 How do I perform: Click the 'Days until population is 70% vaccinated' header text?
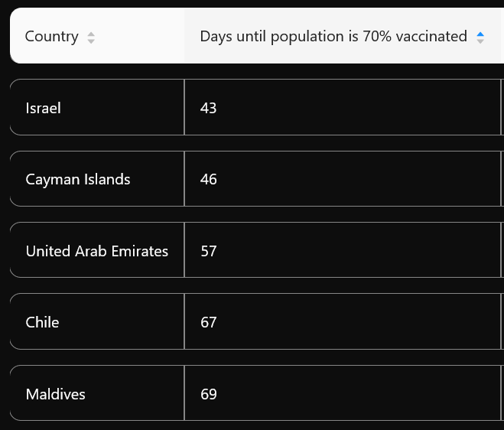[x=333, y=36]
